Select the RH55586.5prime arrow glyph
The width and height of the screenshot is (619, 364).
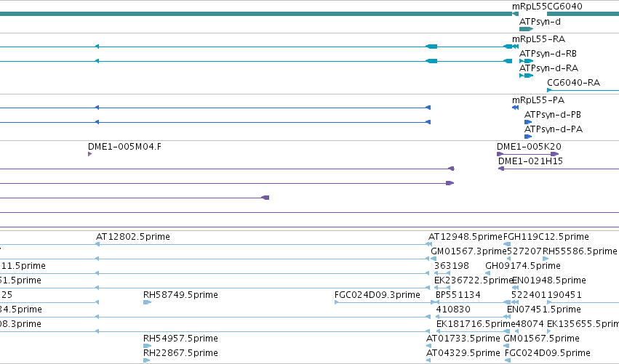[546, 259]
